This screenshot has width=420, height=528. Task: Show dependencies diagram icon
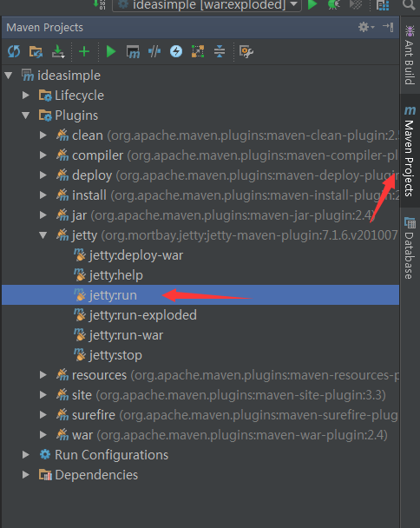pyautogui.click(x=198, y=51)
